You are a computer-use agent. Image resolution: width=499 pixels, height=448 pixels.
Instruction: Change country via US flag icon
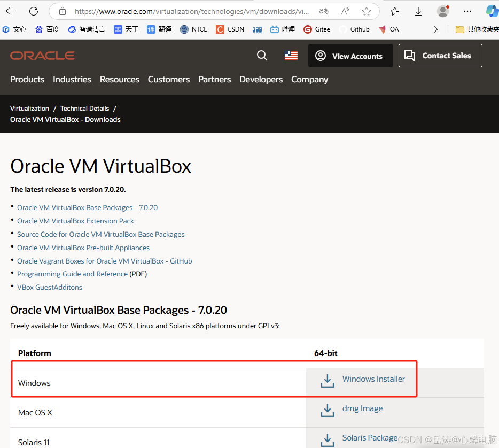291,56
